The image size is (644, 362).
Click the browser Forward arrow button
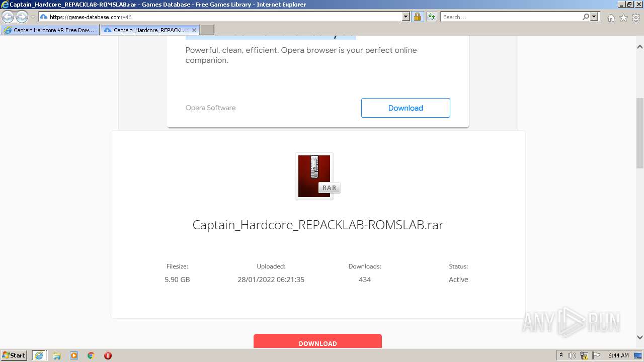[22, 17]
